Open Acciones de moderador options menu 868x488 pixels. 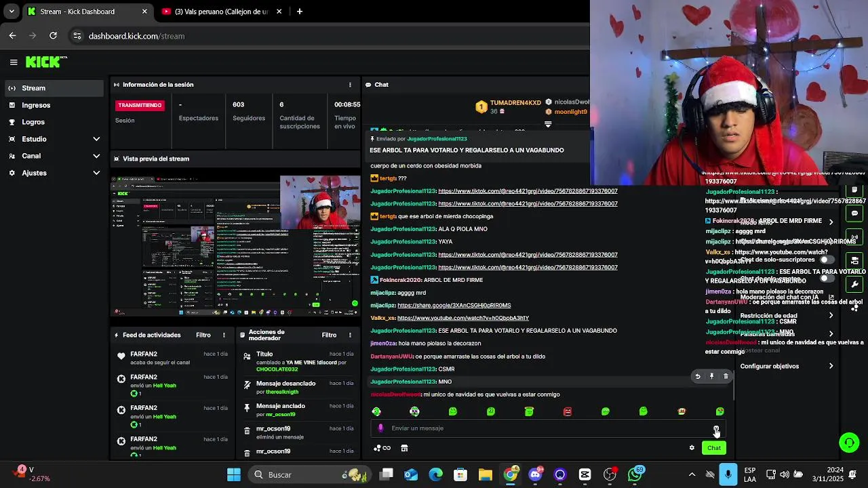coord(350,335)
